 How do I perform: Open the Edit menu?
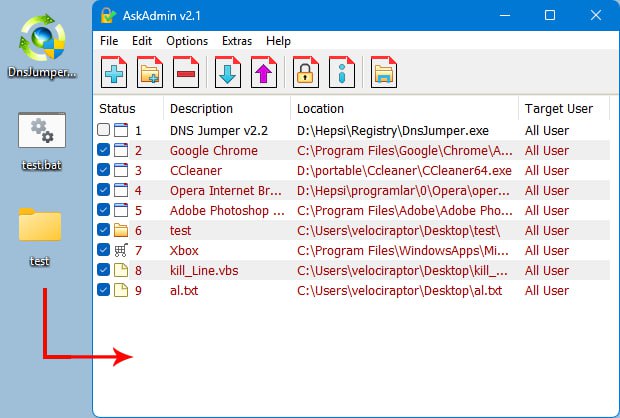pyautogui.click(x=142, y=41)
